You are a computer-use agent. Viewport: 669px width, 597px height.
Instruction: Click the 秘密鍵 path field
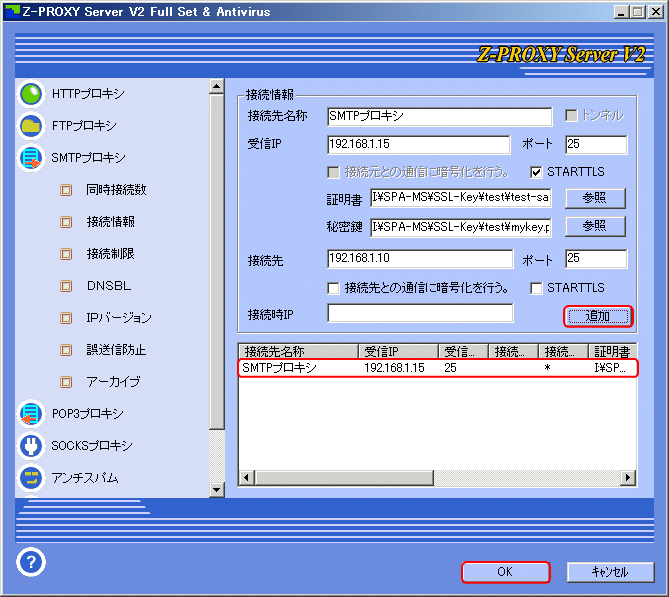(x=461, y=227)
